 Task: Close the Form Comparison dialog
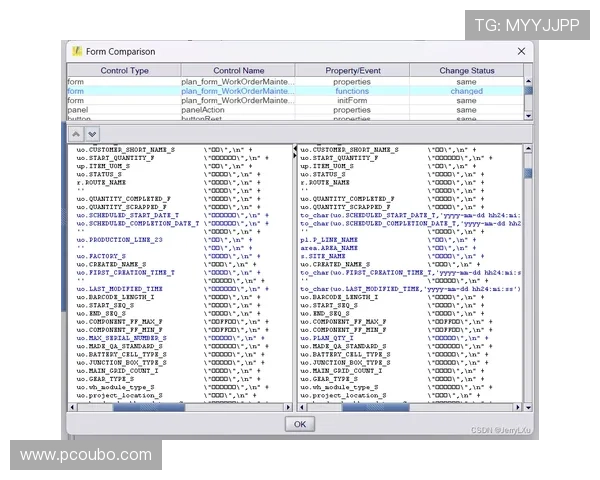pos(520,51)
